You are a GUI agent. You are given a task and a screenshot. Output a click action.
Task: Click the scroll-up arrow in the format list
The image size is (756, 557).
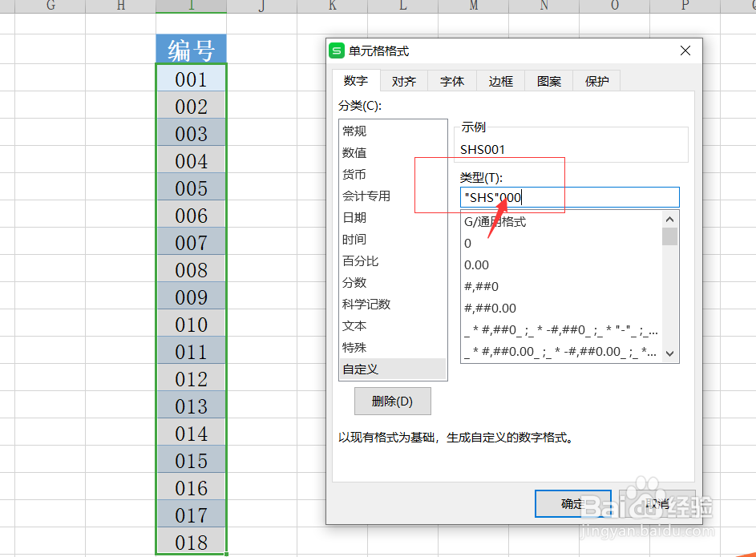coord(669,218)
